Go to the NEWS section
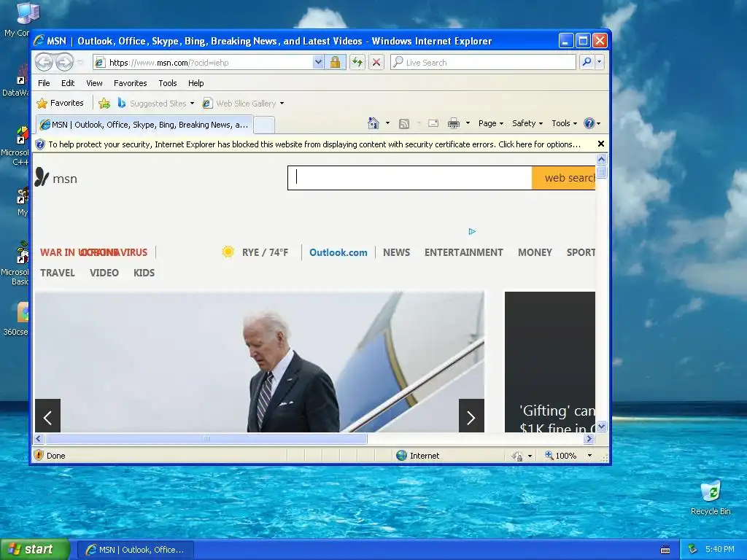Screen dimensions: 747x560 click(x=396, y=252)
